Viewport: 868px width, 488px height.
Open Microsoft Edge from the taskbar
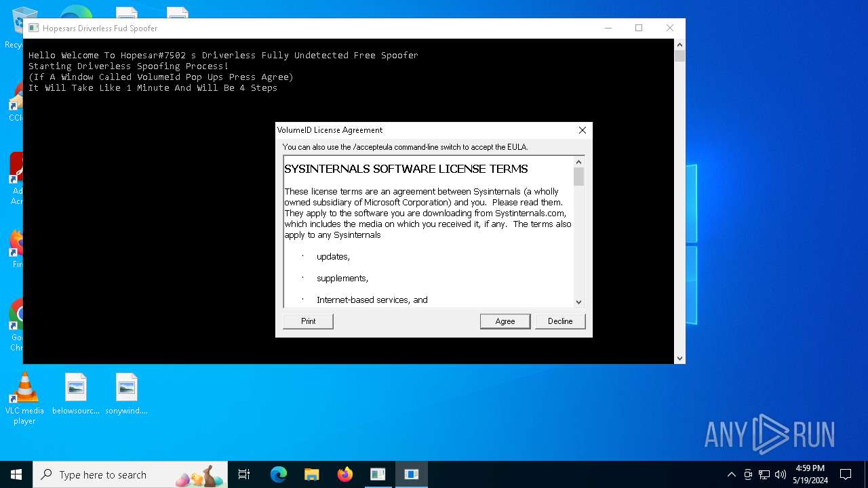click(279, 474)
